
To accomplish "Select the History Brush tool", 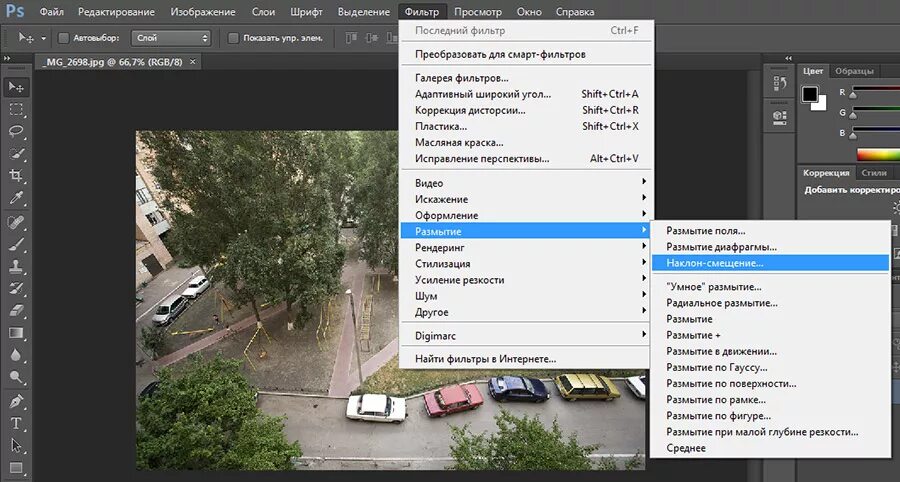I will tap(15, 289).
